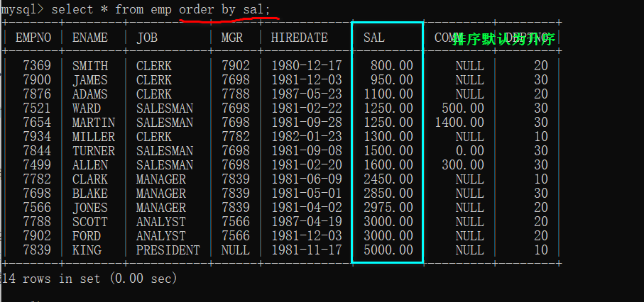This screenshot has height=302, width=644.
Task: Click hire date 1981-09-28
Action: 307,123
